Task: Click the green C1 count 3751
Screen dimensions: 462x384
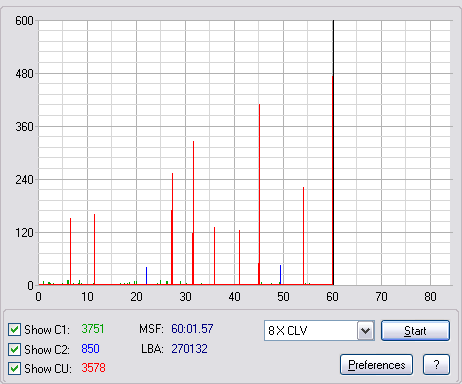Action: [93, 329]
